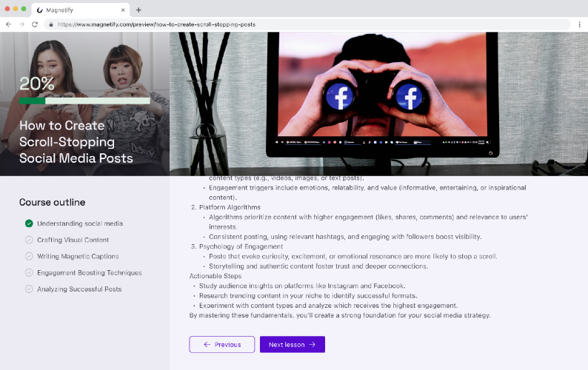The width and height of the screenshot is (588, 370).
Task: Click the browser forward arrow
Action: click(x=21, y=24)
